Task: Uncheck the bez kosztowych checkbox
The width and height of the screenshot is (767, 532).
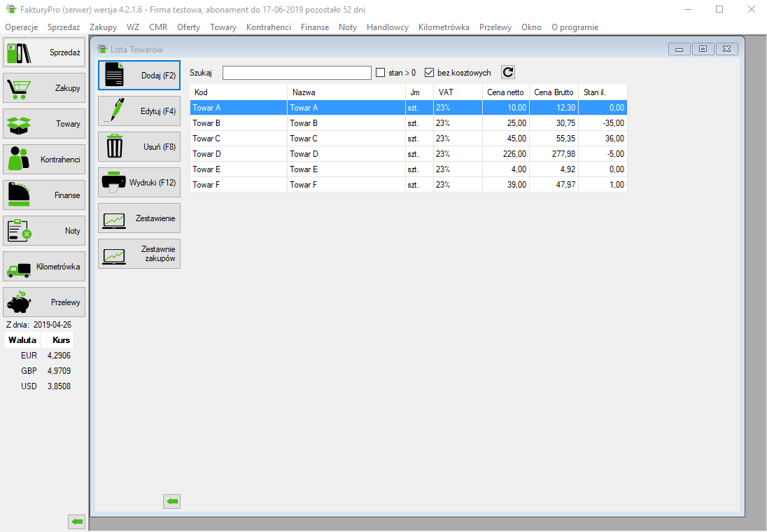Action: (430, 73)
